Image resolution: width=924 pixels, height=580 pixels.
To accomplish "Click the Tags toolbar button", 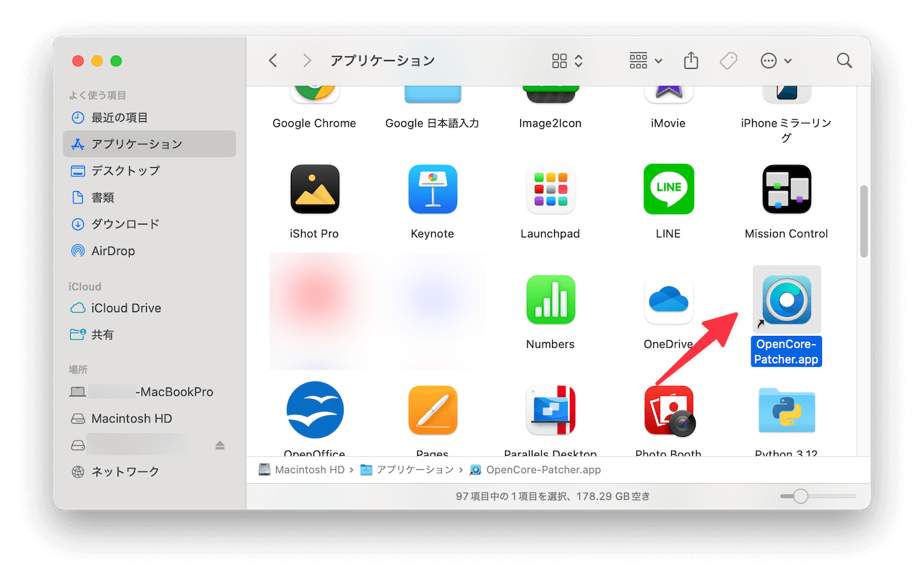I will pyautogui.click(x=728, y=61).
